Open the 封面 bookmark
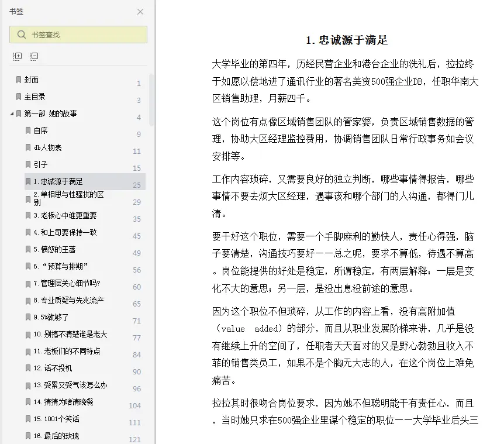Screen dimensions: 504x444 (31, 80)
